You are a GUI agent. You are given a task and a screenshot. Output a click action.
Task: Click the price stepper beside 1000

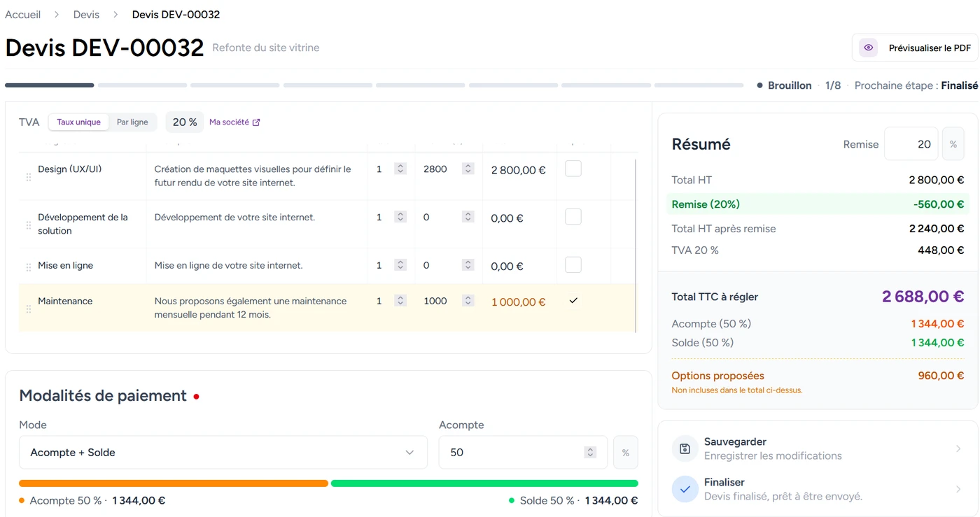tap(468, 302)
